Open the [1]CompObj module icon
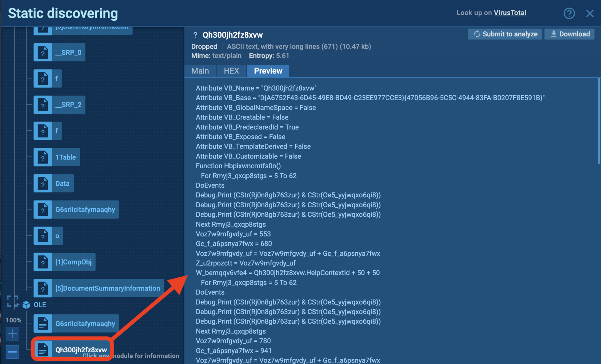Image resolution: width=601 pixels, height=364 pixels. 43,262
